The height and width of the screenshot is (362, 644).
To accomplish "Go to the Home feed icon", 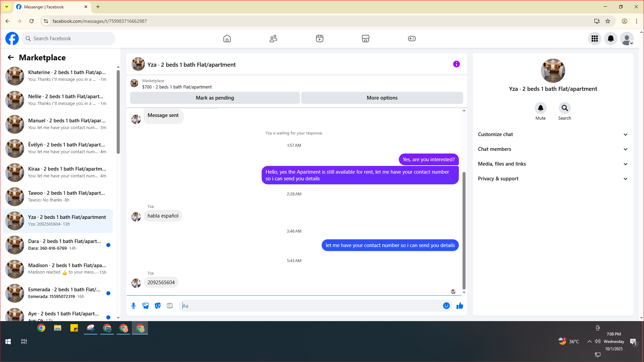I will pyautogui.click(x=227, y=39).
